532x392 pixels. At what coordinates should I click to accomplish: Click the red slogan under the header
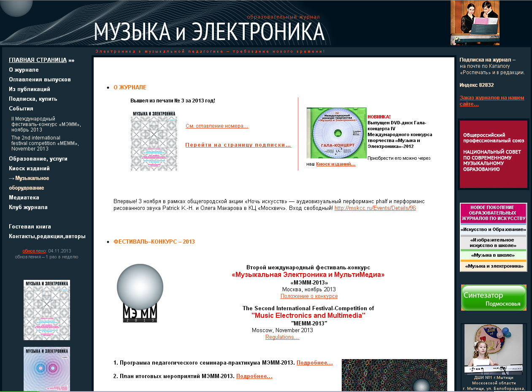210,51
